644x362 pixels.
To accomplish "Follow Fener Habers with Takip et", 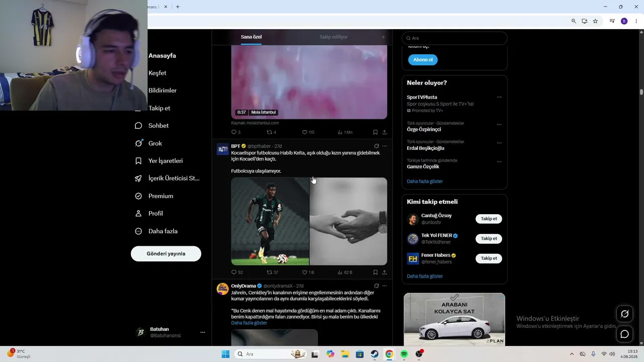I will [x=489, y=258].
